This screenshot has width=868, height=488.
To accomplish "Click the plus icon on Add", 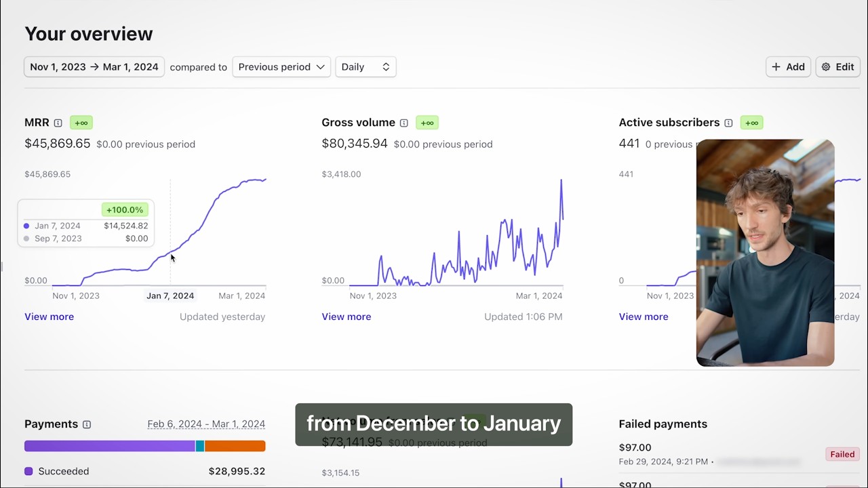I will point(776,67).
